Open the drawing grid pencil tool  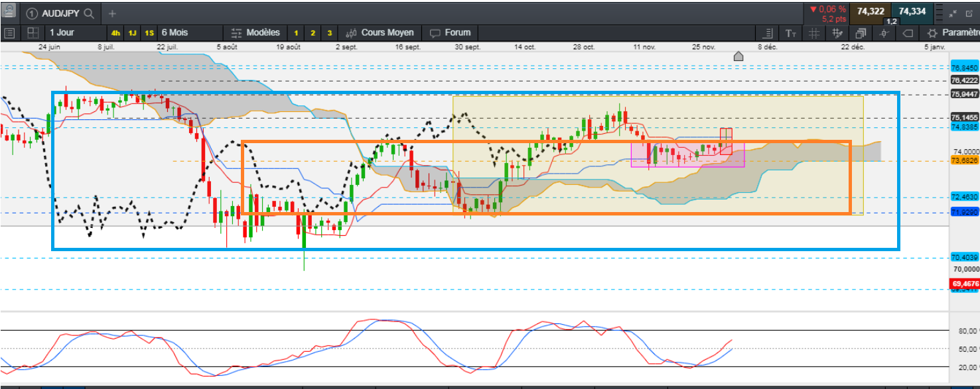coord(837,33)
